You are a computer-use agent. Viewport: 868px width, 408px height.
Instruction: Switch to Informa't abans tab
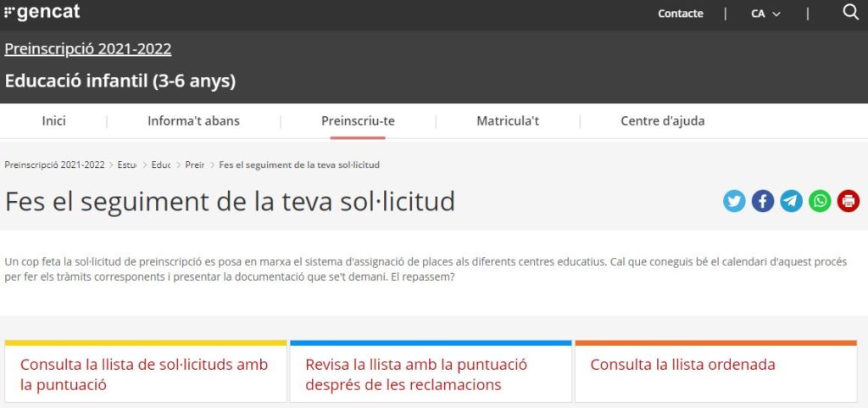tap(193, 120)
